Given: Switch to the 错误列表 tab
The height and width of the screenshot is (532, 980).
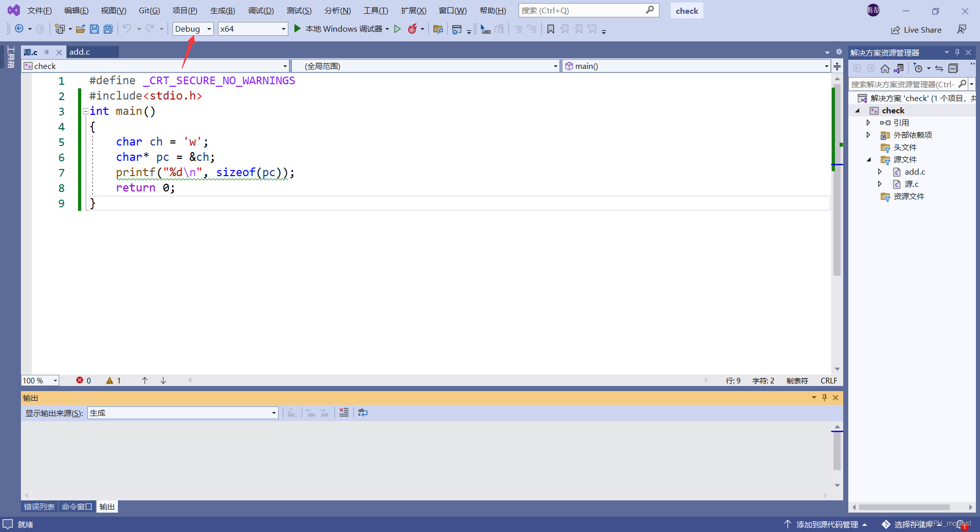Looking at the screenshot, I should coord(39,506).
